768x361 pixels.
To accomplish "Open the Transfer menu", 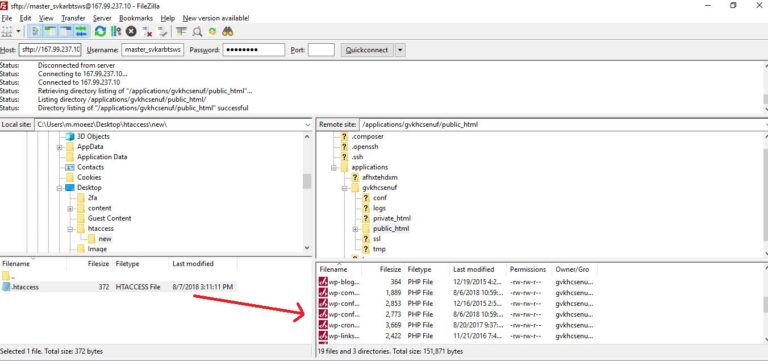I will (x=73, y=18).
